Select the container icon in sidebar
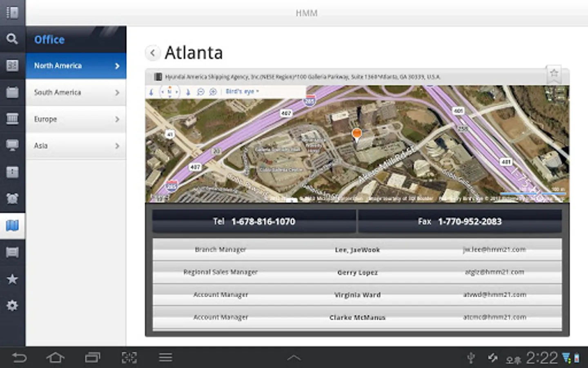Screen dimensions: 588x368 pos(12,119)
